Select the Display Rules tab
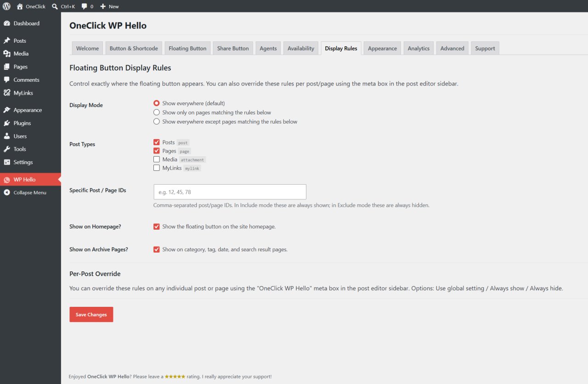 341,48
